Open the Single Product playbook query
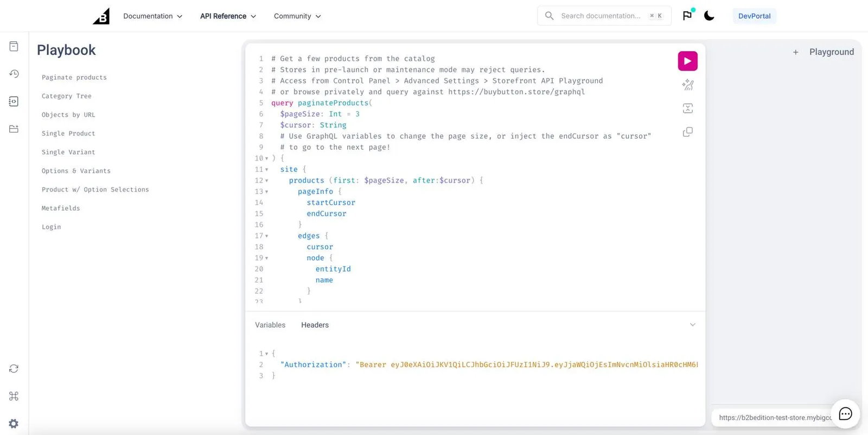 tap(68, 134)
